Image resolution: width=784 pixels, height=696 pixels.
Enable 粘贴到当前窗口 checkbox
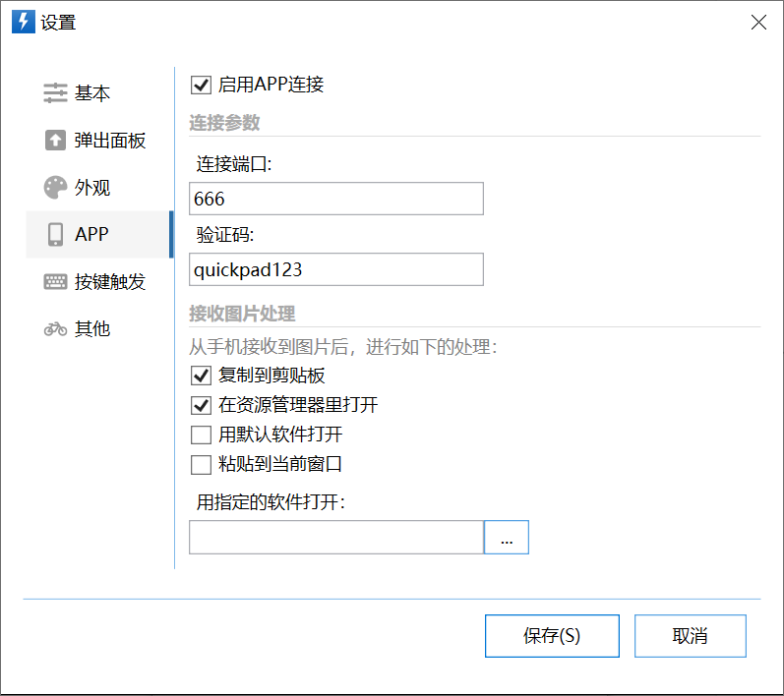click(201, 464)
